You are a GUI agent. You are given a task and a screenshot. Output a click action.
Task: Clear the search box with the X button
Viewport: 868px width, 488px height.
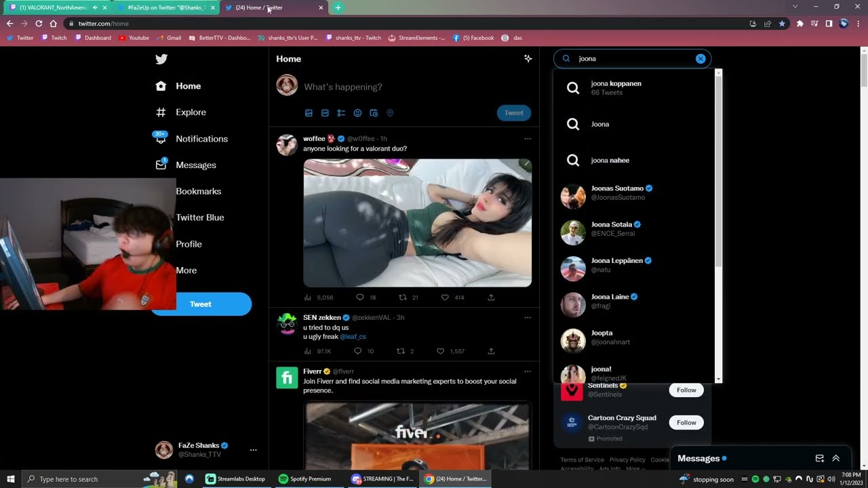(x=701, y=59)
